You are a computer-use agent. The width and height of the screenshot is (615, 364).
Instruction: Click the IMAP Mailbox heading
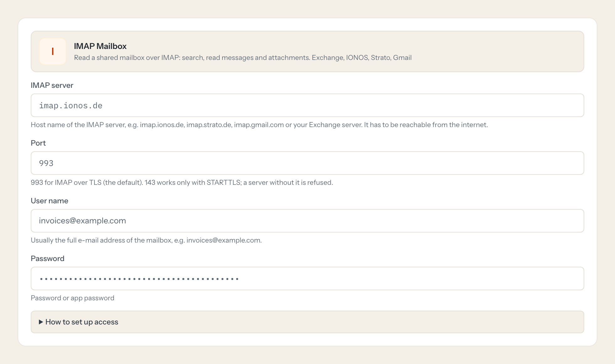point(100,46)
